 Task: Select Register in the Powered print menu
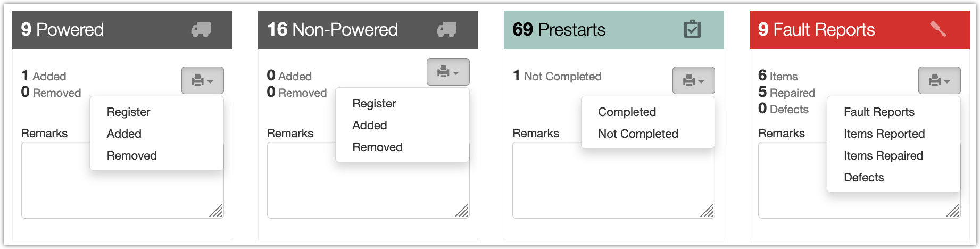pyautogui.click(x=128, y=112)
